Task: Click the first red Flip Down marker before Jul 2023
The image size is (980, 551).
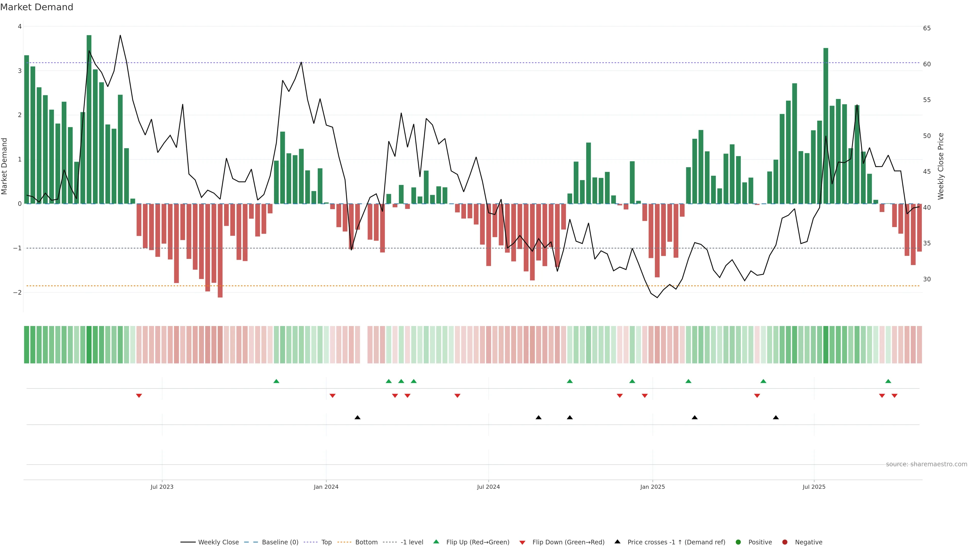Action: coord(139,396)
